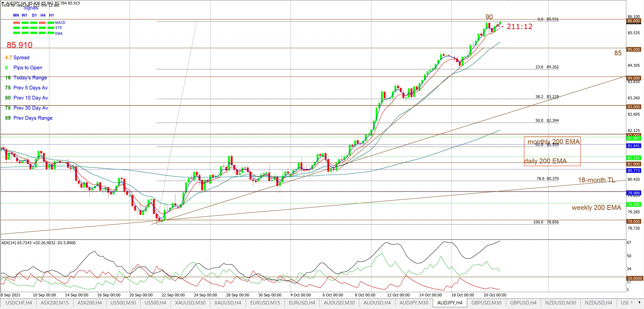Click the 211:12 bar countdown timer
Viewport: 644px width, 309px height.
click(520, 27)
